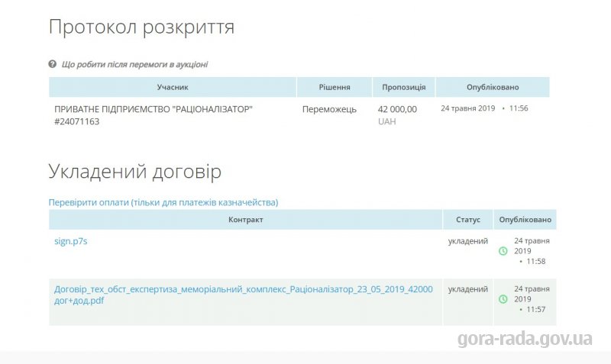Select the participant code #24071163
Screen dimensions: 611x364
point(77,121)
